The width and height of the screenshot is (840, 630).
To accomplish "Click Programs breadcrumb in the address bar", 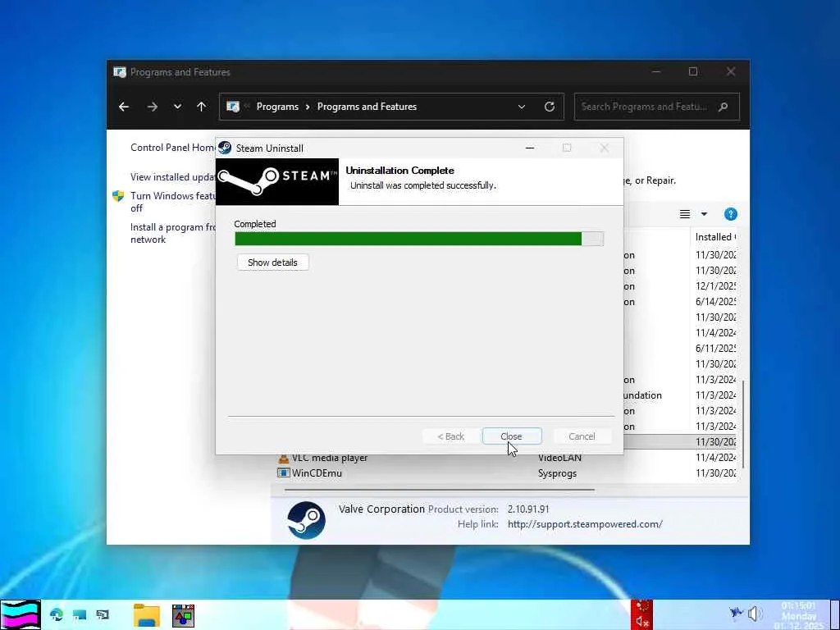I will click(277, 107).
